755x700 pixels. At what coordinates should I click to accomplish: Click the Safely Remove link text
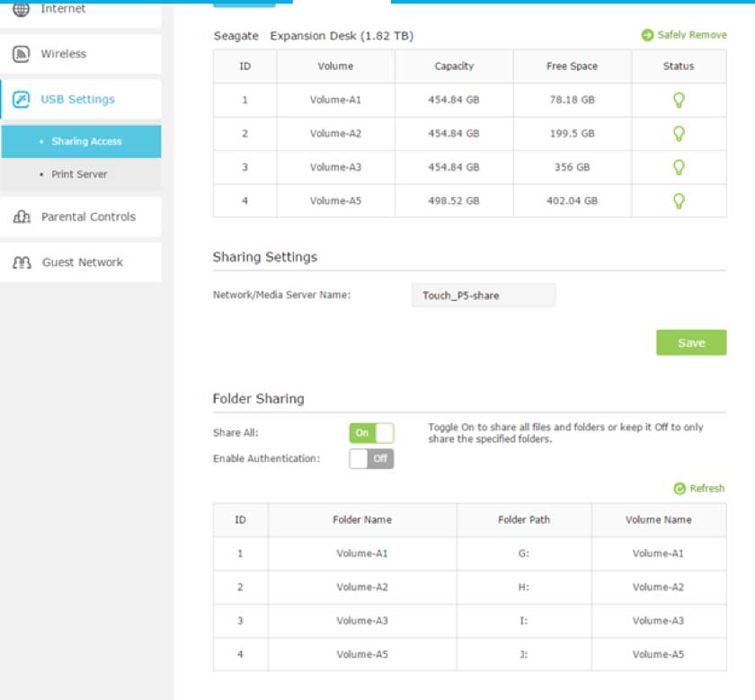[691, 35]
